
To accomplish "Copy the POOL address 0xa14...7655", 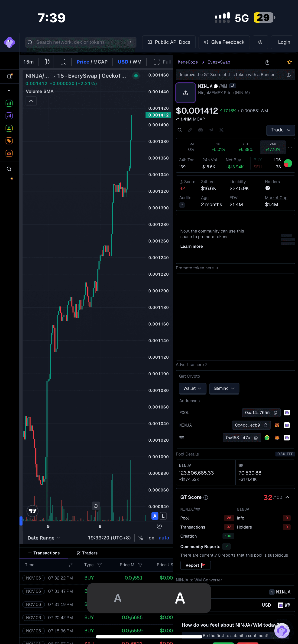I will pos(275,412).
